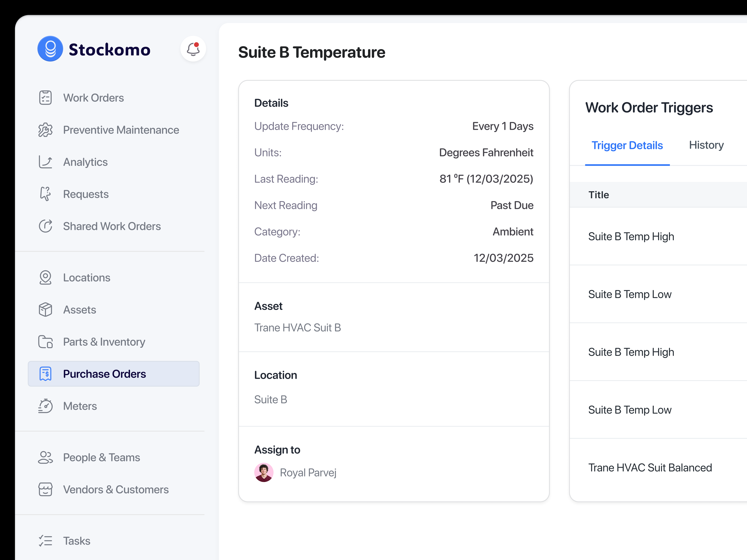
Task: Click the 81 °F last reading value
Action: pyautogui.click(x=486, y=179)
